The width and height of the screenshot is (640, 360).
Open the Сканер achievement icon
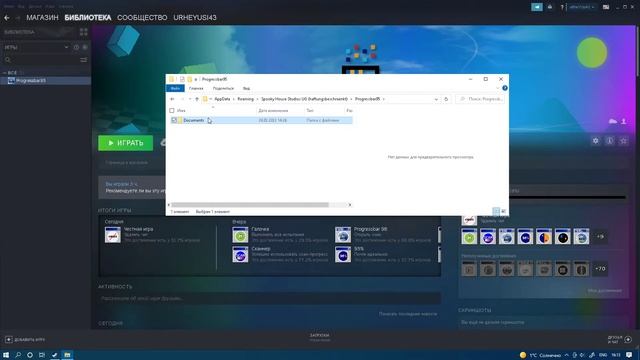(x=240, y=254)
